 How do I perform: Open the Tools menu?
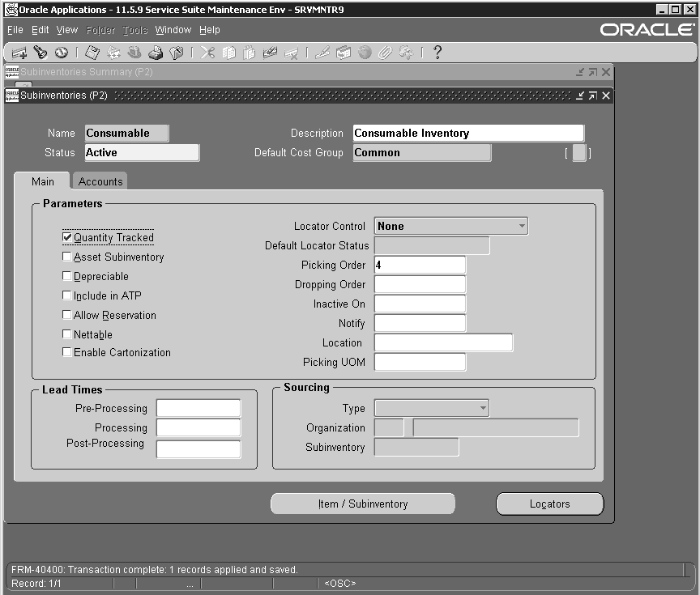click(x=135, y=30)
